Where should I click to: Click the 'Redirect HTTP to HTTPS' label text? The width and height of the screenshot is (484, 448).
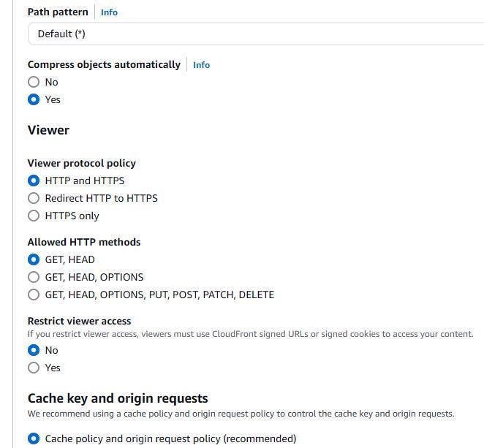pyautogui.click(x=101, y=198)
